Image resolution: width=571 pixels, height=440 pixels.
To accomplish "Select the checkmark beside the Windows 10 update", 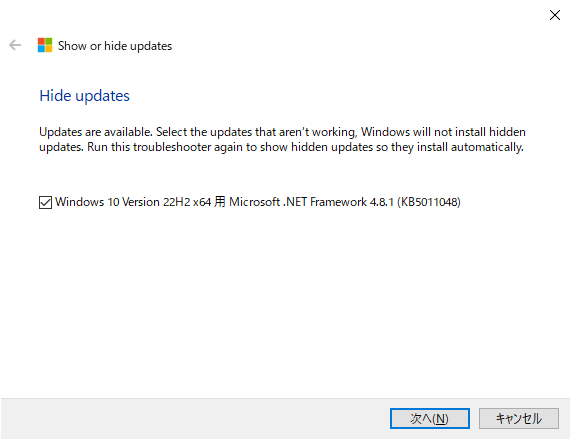I will (45, 202).
